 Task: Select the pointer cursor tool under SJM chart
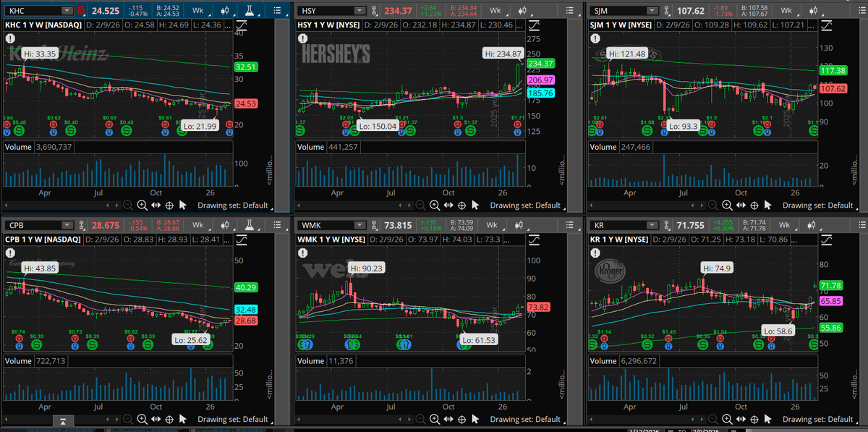tap(767, 206)
